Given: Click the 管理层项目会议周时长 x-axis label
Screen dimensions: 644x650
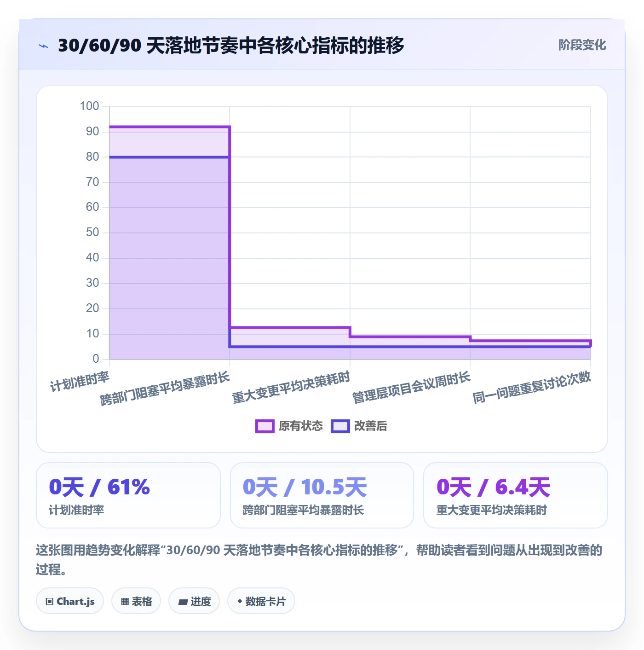Looking at the screenshot, I should click(x=412, y=388).
